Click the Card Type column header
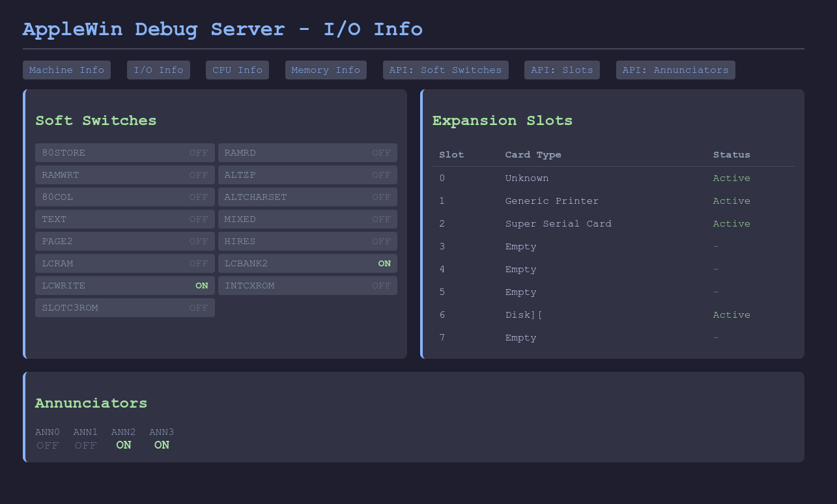 point(533,155)
